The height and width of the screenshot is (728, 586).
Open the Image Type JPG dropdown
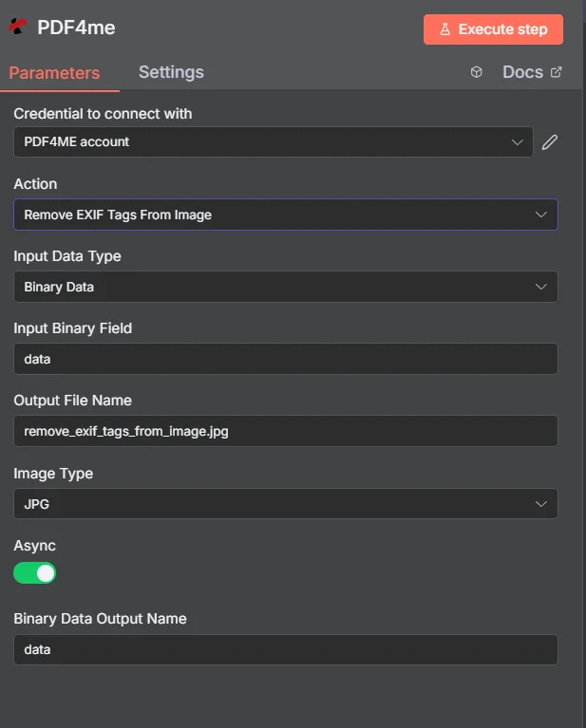click(286, 504)
